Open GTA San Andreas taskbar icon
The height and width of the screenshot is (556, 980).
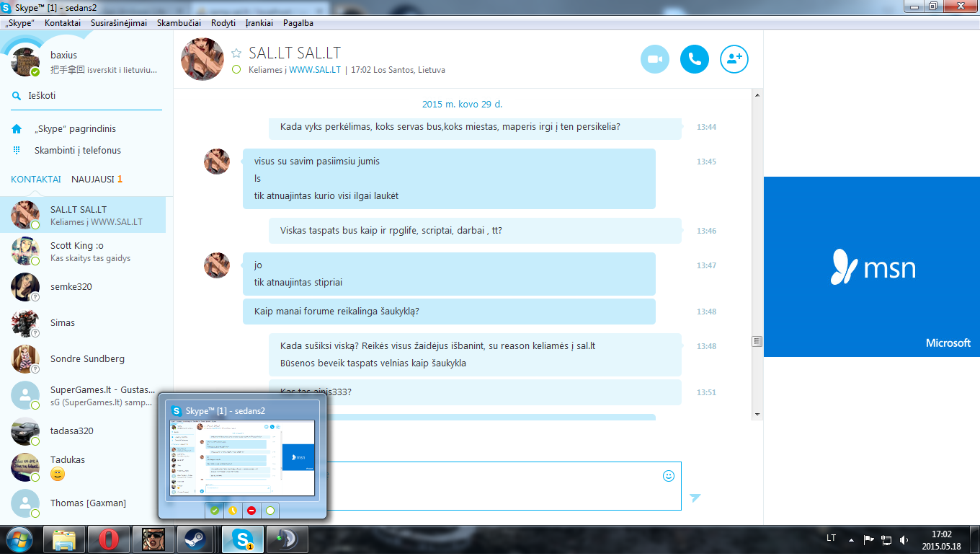153,539
